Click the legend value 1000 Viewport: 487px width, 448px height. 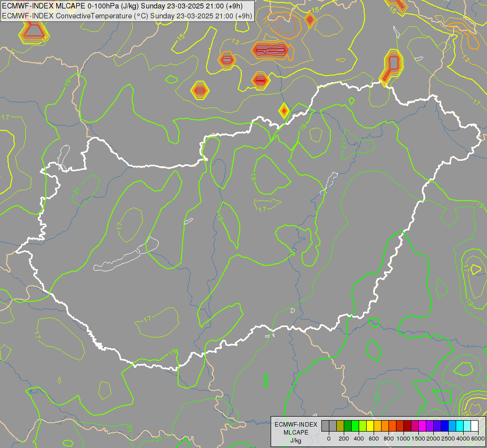pos(403,439)
